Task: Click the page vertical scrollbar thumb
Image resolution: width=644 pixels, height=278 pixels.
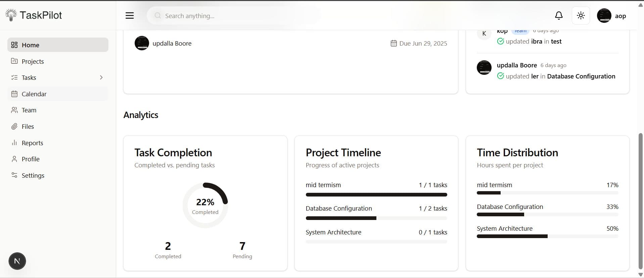Action: [640, 201]
